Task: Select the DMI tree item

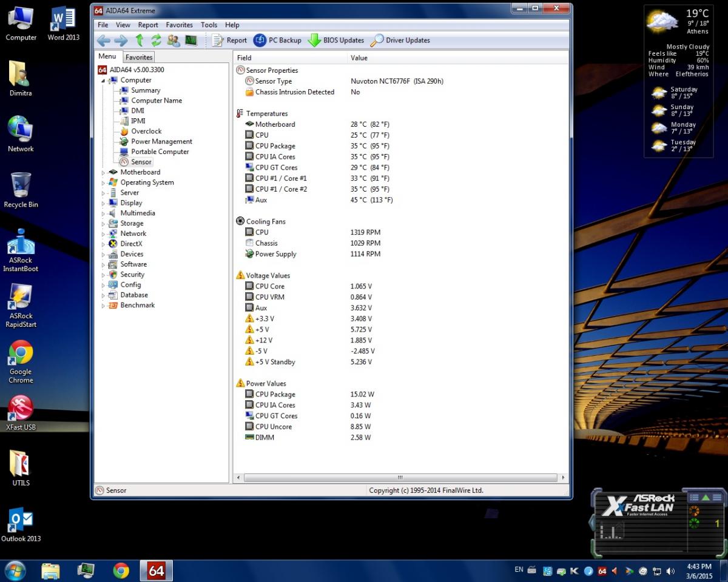Action: click(138, 111)
